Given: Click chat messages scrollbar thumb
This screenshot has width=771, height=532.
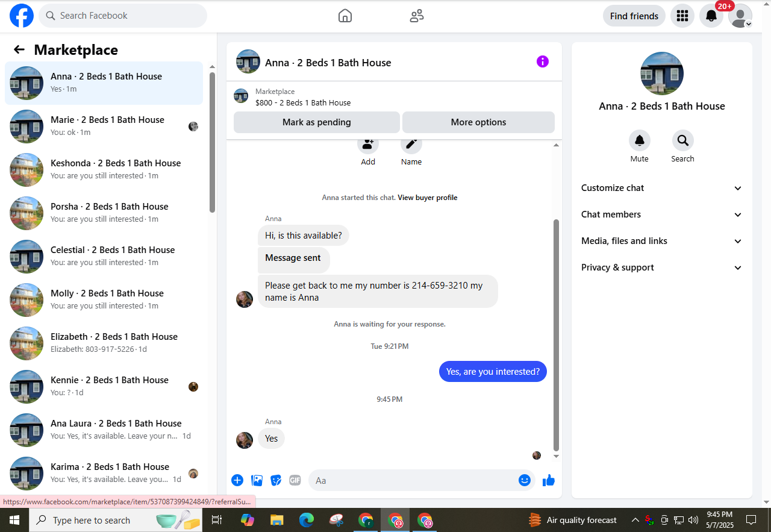Looking at the screenshot, I should pyautogui.click(x=556, y=335).
